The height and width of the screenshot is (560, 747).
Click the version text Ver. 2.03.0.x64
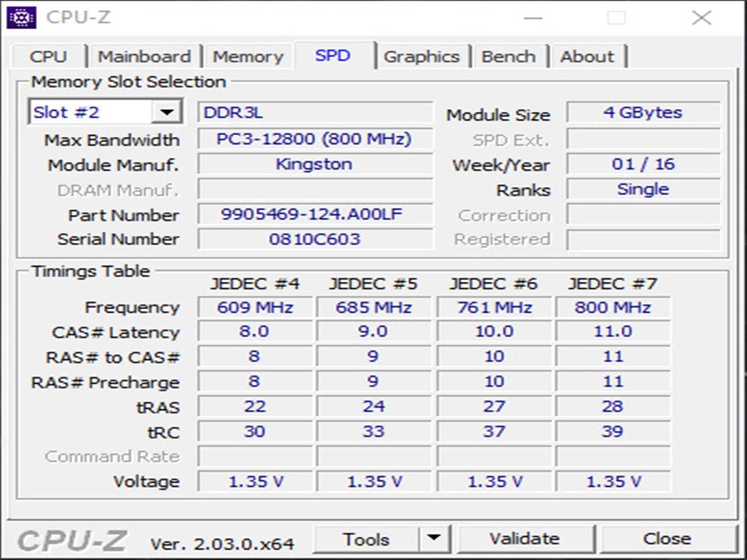pos(222,544)
